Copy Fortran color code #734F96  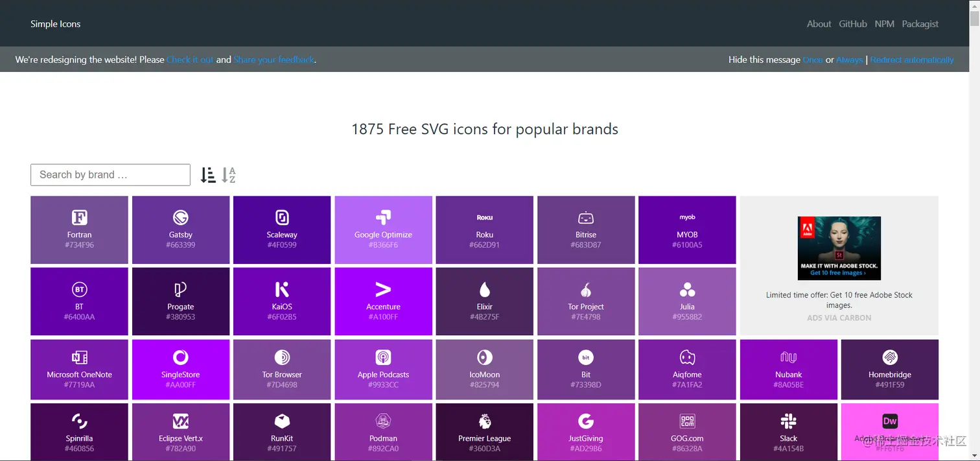(x=79, y=245)
